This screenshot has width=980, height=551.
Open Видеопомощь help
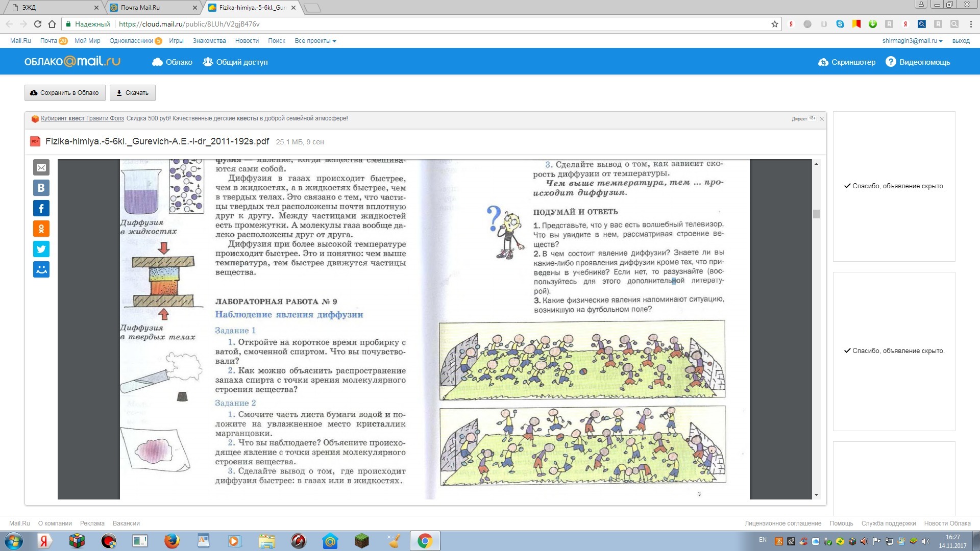(x=918, y=62)
